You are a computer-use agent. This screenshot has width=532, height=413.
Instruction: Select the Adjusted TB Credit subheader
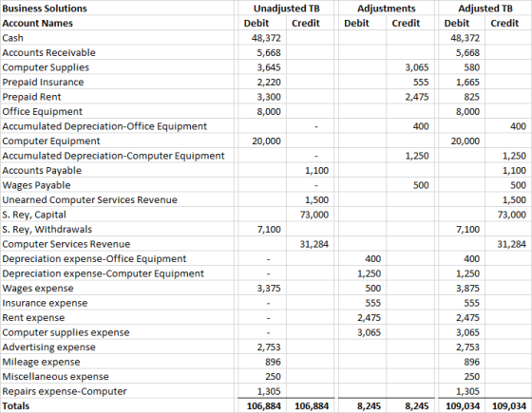(504, 24)
